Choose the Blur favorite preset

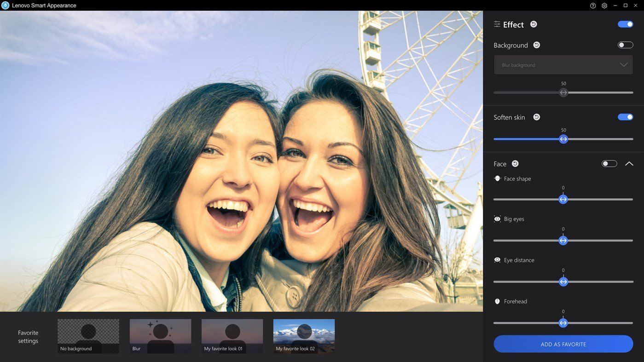(x=160, y=336)
